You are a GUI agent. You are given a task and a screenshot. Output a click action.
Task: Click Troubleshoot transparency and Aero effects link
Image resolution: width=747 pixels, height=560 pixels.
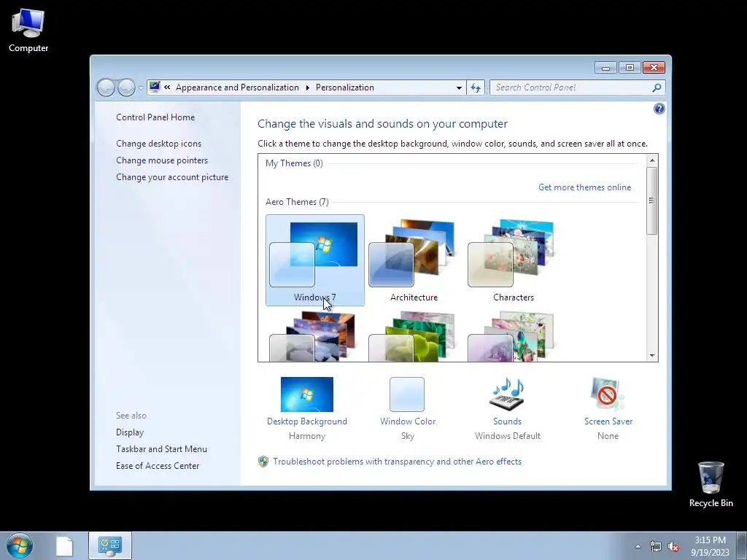[x=398, y=462]
